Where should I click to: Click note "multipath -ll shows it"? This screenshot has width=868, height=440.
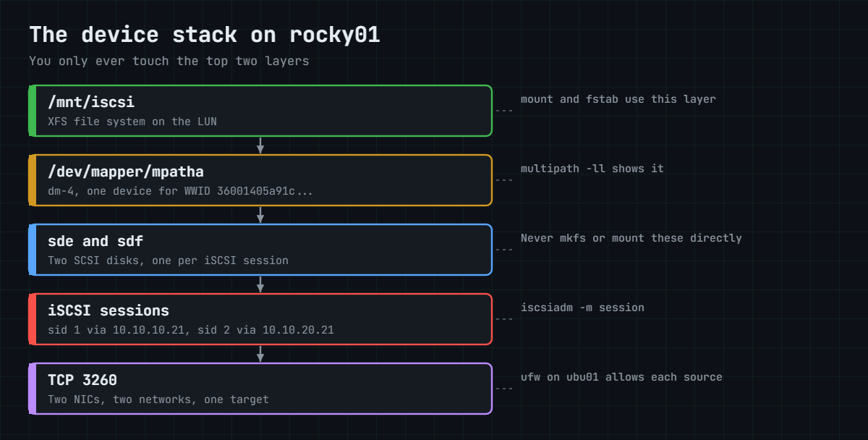[592, 169]
